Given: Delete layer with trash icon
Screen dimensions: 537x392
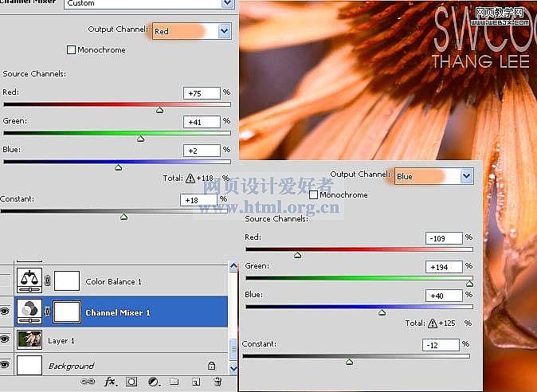Looking at the screenshot, I should [218, 382].
